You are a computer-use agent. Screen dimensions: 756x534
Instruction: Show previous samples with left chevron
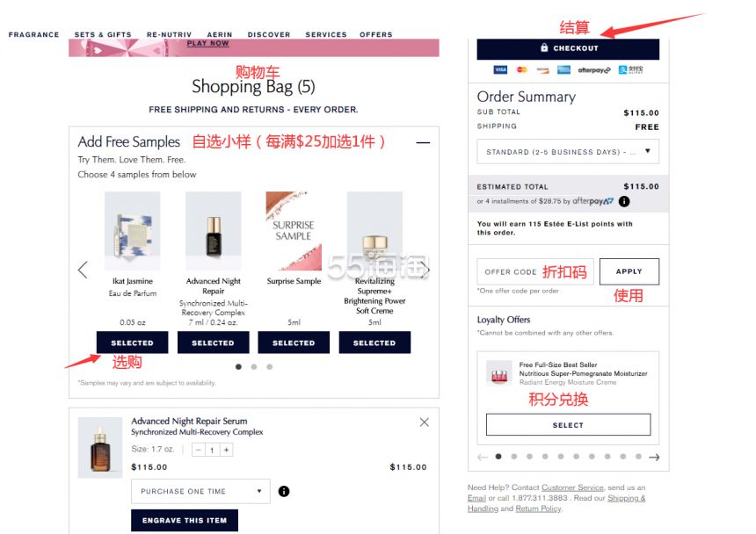point(83,270)
